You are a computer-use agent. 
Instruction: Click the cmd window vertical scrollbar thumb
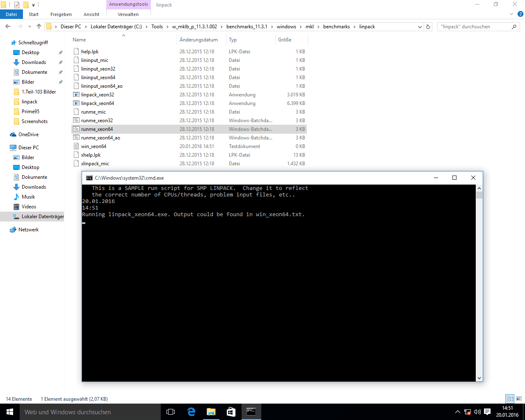(479, 195)
